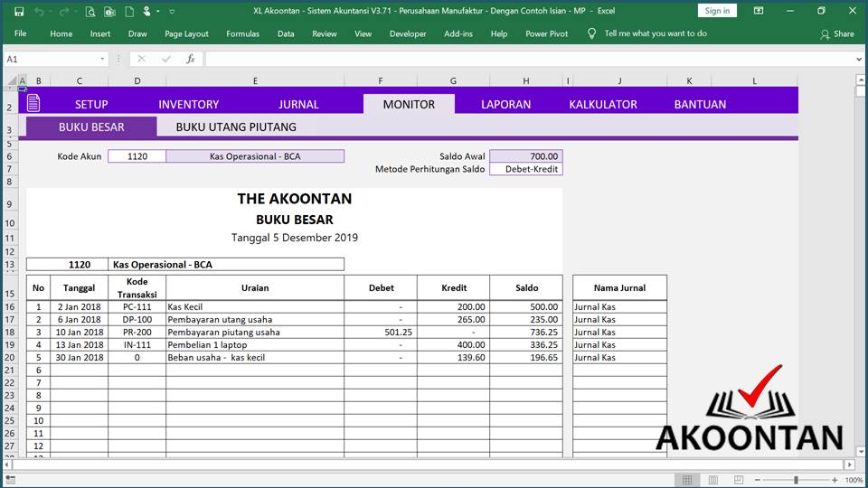Click the Kode Akun field showing 1120
The width and height of the screenshot is (868, 488).
coord(137,156)
